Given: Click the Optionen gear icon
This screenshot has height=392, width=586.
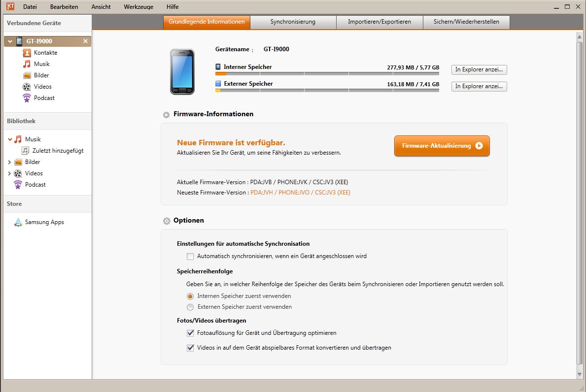Looking at the screenshot, I should (167, 221).
